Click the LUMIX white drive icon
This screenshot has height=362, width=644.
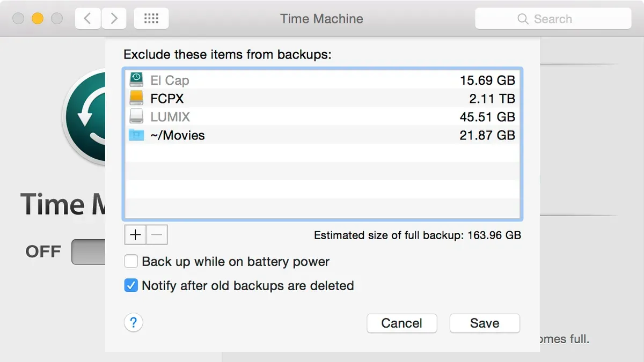pos(137,116)
